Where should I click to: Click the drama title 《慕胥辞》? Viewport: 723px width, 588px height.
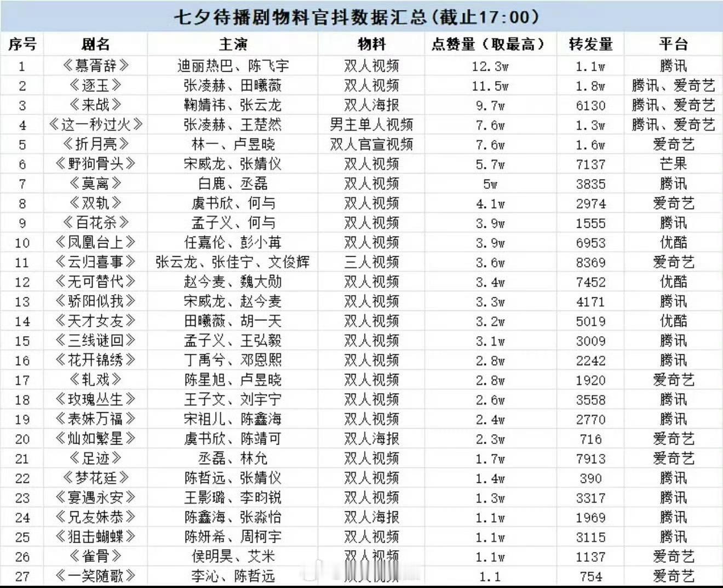pos(96,66)
